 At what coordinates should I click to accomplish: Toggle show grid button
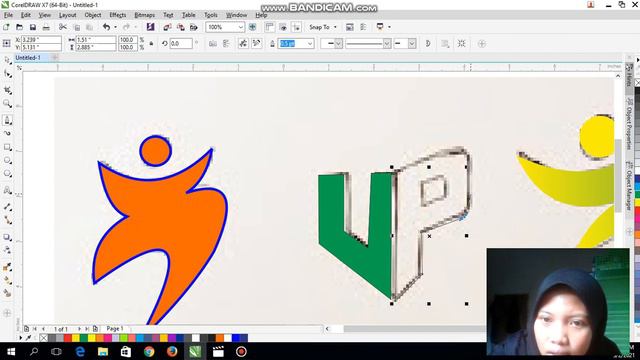pyautogui.click(x=283, y=27)
